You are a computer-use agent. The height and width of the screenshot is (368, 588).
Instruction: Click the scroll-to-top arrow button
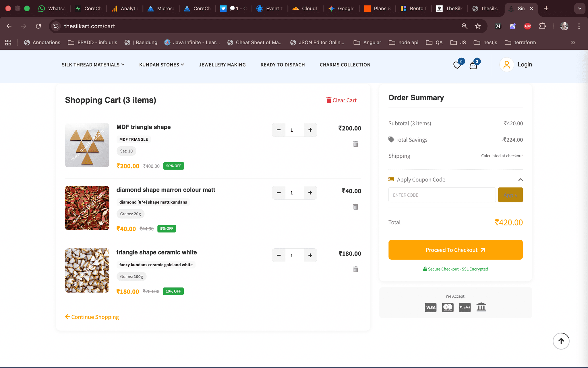(x=561, y=341)
